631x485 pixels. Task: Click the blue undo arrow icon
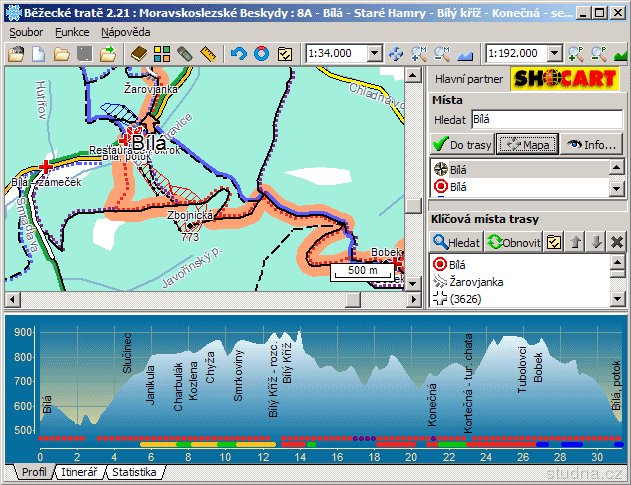[x=238, y=54]
